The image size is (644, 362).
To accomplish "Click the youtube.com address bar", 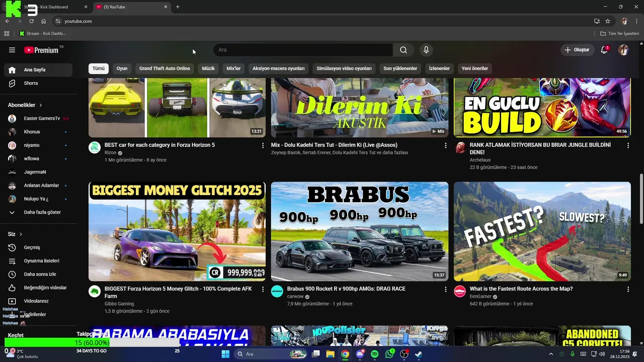I will pos(322,21).
